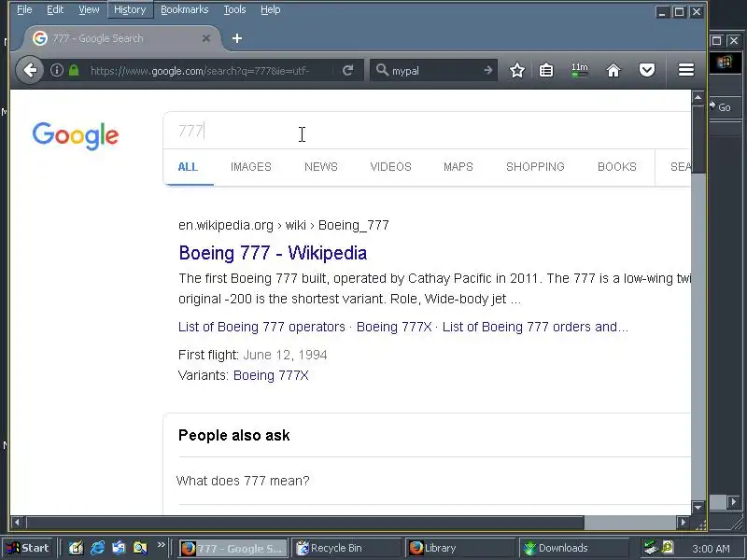Image resolution: width=747 pixels, height=560 pixels.
Task: Open the Start menu
Action: [x=28, y=548]
